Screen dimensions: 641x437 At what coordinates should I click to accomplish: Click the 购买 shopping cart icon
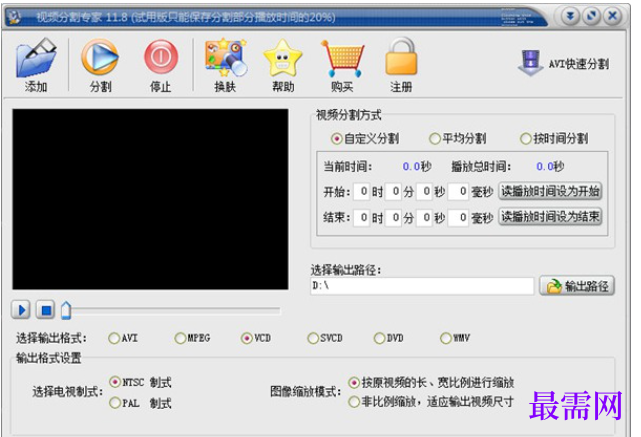(342, 58)
